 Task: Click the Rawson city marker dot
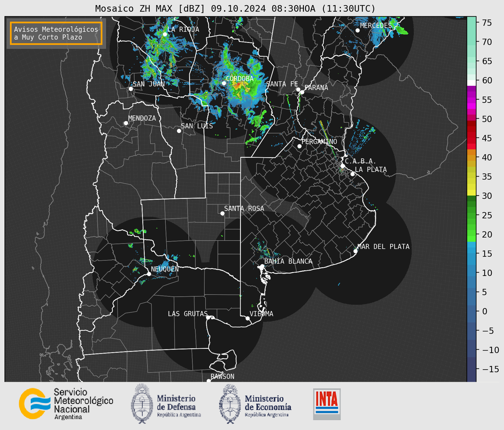[x=209, y=381]
